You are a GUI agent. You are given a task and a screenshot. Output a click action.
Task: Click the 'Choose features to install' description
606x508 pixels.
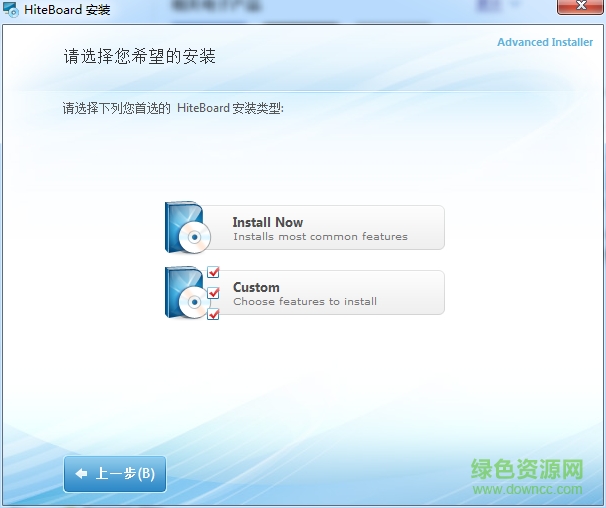pyautogui.click(x=305, y=302)
